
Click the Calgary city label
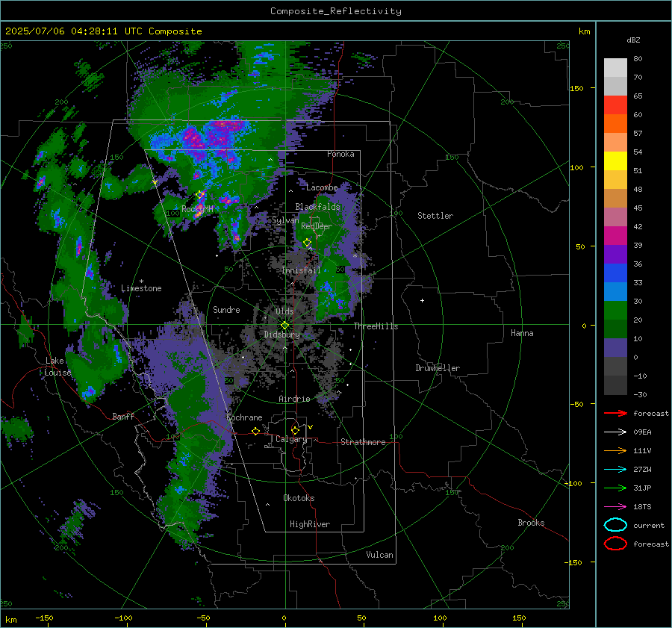291,439
